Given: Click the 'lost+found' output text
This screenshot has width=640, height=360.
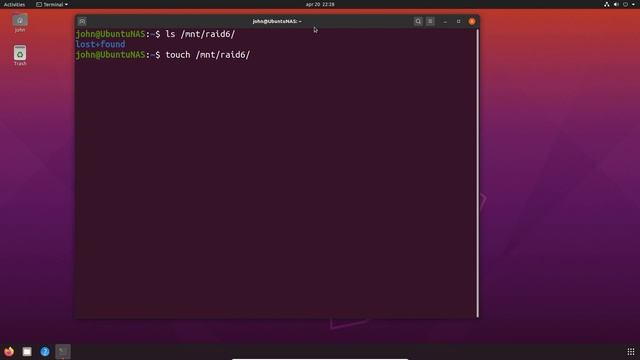Looking at the screenshot, I should [100, 44].
